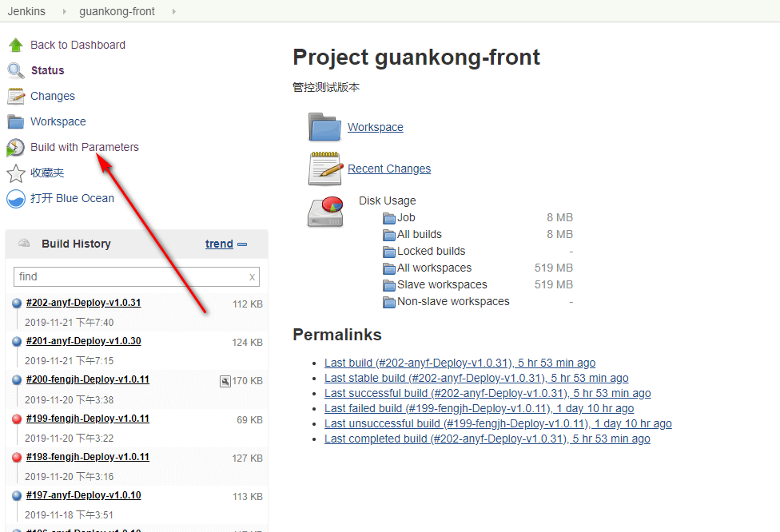Viewport: 780px width, 532px height.
Task: Click the large Workspace folder icon in main panel
Action: (x=324, y=127)
